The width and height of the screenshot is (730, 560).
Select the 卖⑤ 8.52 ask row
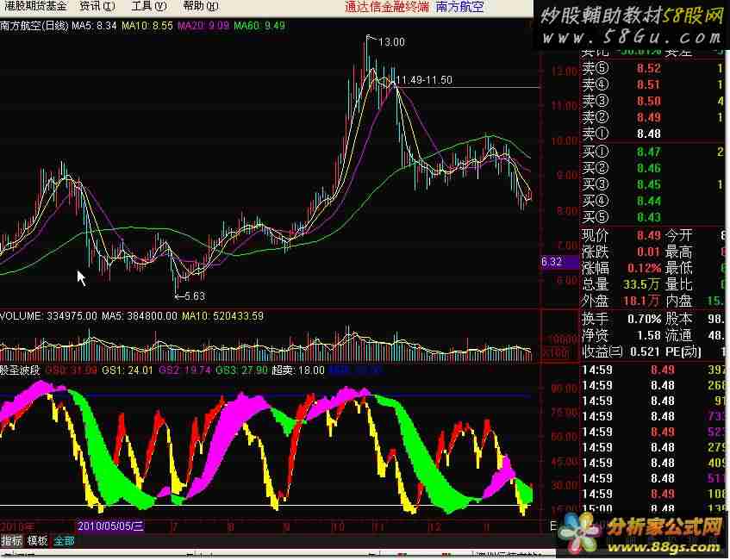point(652,68)
